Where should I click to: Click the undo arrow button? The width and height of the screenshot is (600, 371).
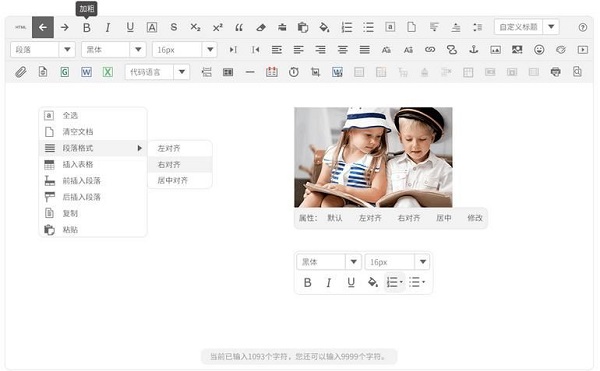(x=43, y=27)
